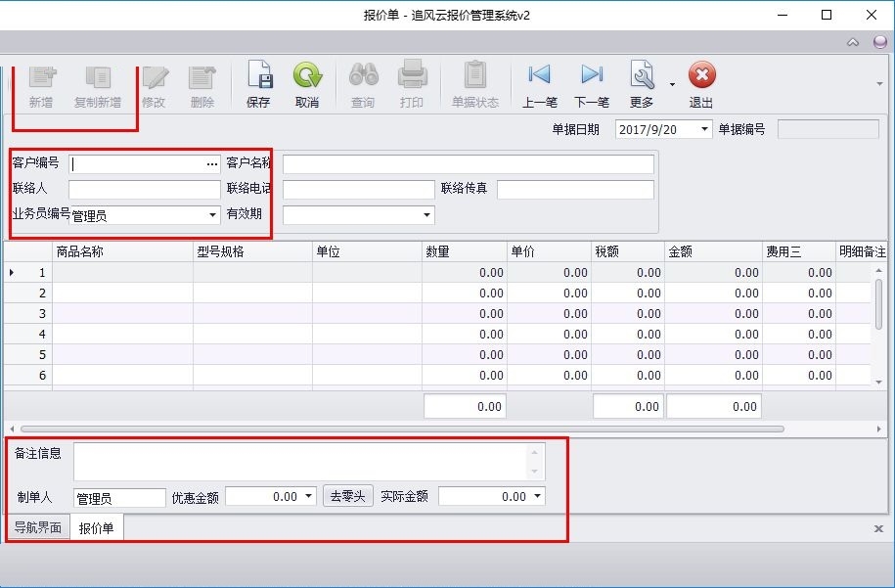Click the total 金额 summary box
The image size is (895, 588).
pos(713,406)
